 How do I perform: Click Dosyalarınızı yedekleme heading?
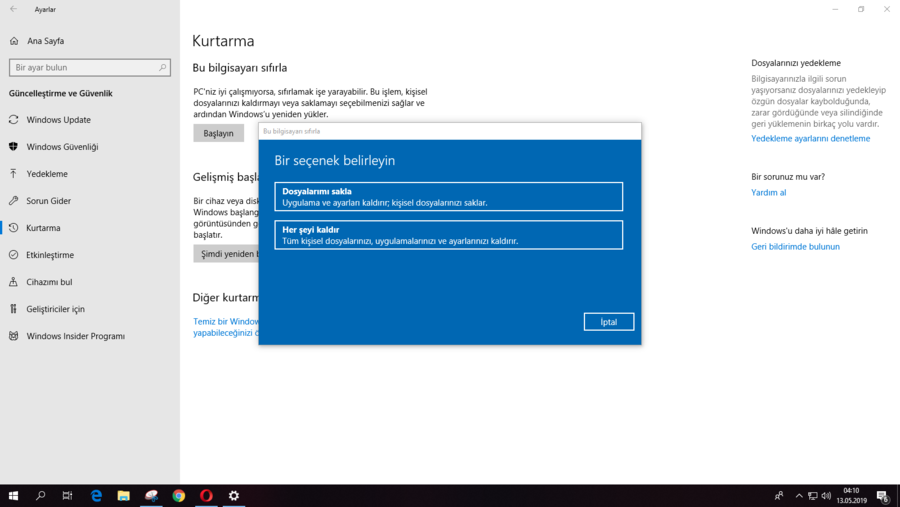click(796, 63)
